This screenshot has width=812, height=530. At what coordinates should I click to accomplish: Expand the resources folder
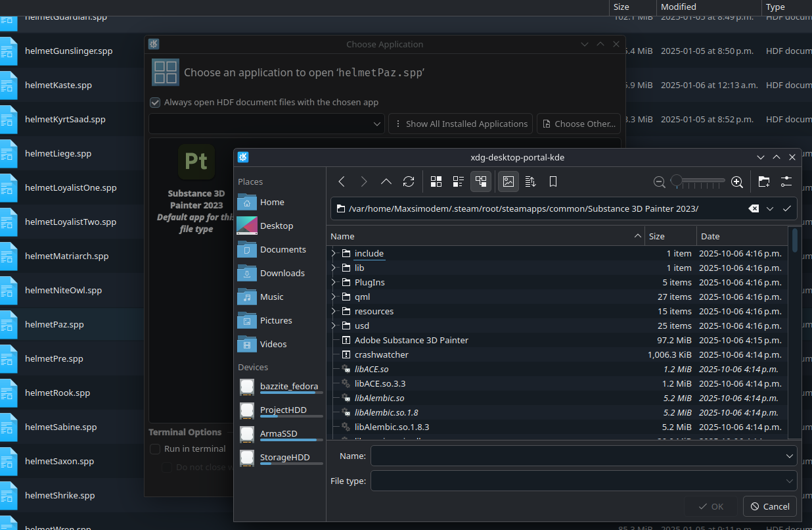[334, 311]
